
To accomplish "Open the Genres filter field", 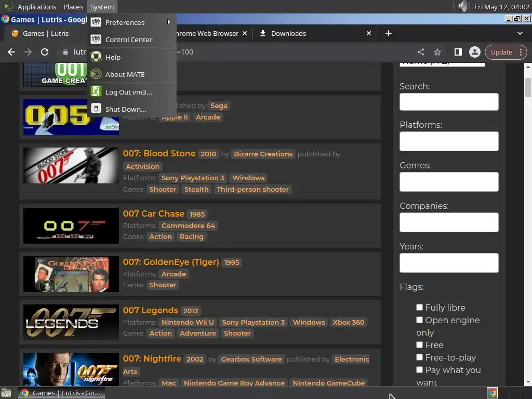I will [449, 182].
